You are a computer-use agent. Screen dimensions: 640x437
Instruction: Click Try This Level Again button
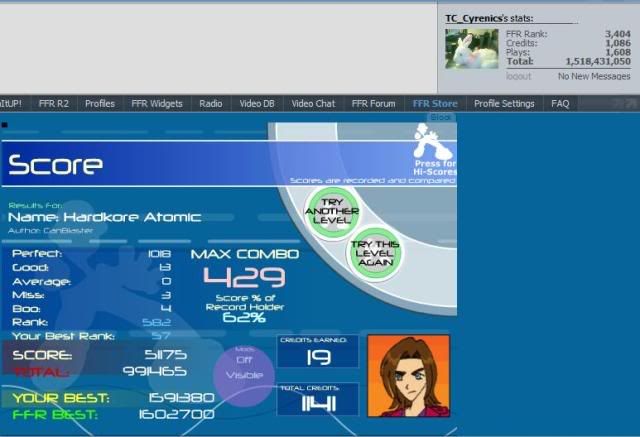(372, 251)
